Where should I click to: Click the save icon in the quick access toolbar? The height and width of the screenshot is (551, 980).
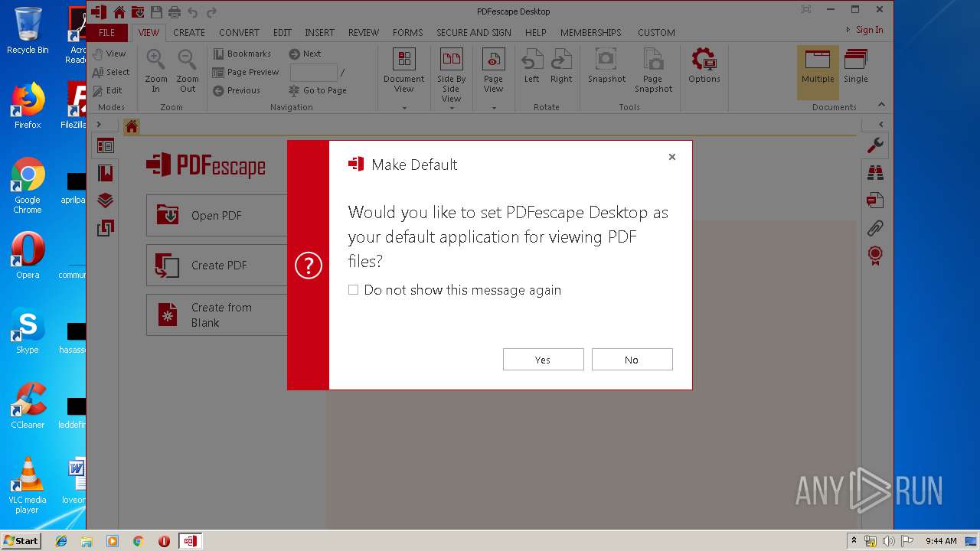(156, 11)
